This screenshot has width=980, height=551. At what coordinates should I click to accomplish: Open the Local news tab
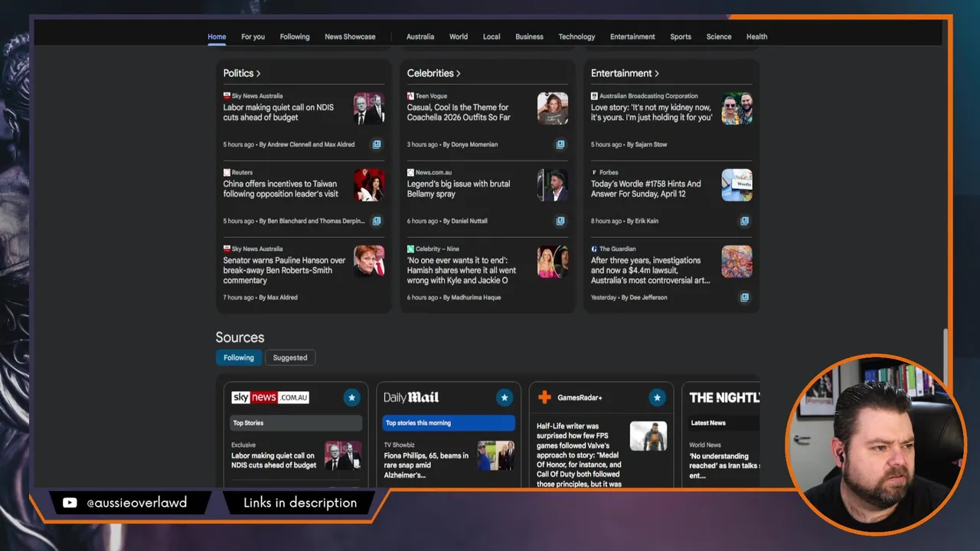click(x=492, y=37)
